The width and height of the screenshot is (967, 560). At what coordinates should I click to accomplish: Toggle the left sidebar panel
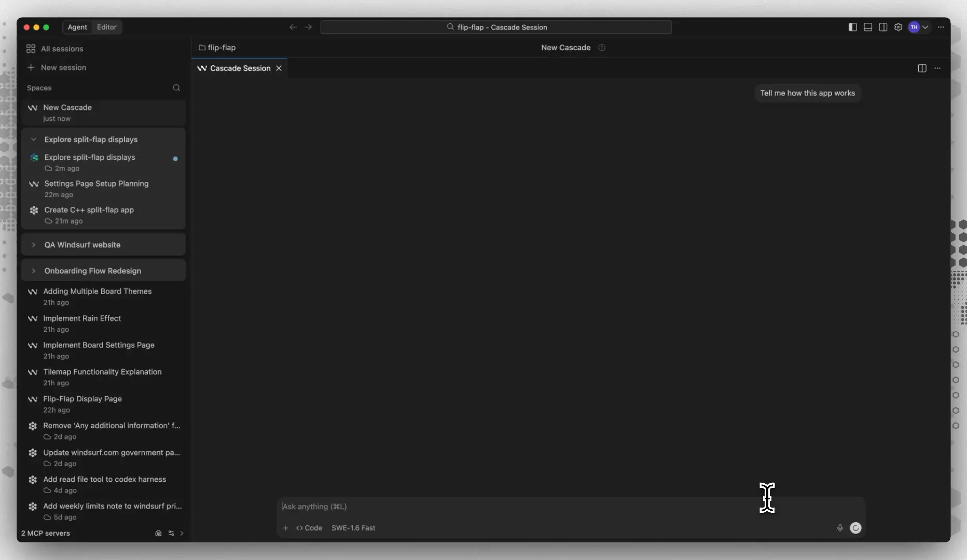click(852, 27)
